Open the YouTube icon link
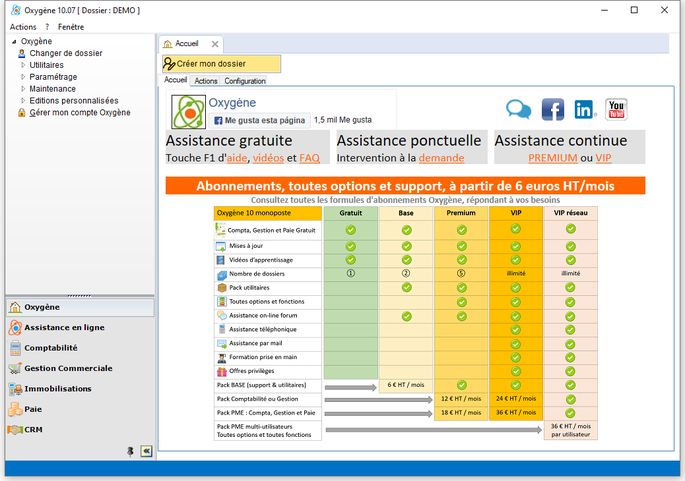 click(x=616, y=109)
